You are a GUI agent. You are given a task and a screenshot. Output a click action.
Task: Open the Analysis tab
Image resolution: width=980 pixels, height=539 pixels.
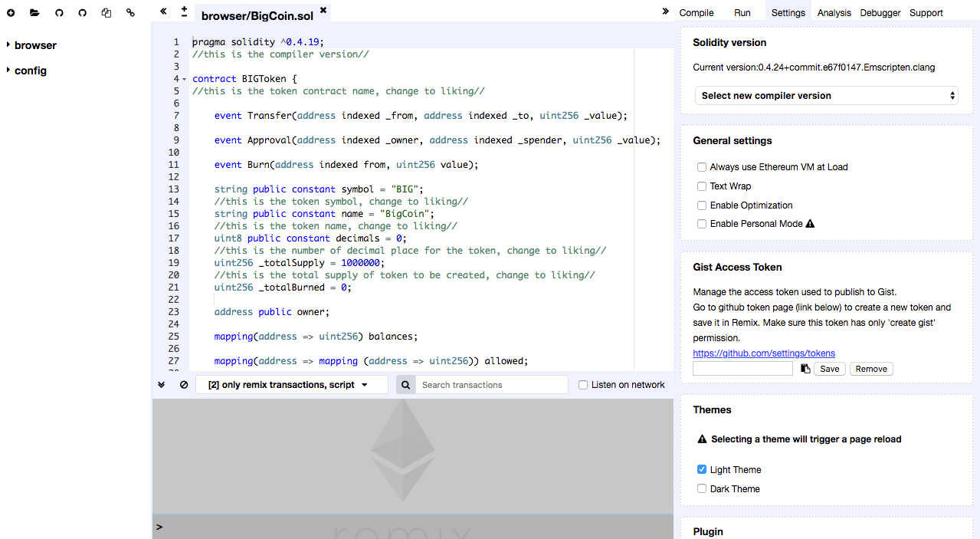point(834,12)
